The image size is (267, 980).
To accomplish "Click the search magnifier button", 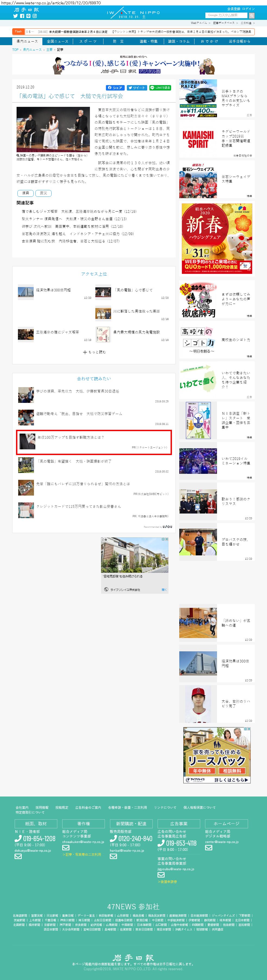I will 252,15.
